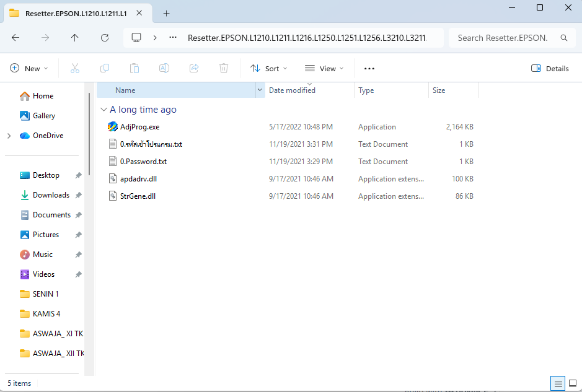Screen dimensions: 582x392
Task: Click the Cut scissors icon
Action: click(75, 69)
